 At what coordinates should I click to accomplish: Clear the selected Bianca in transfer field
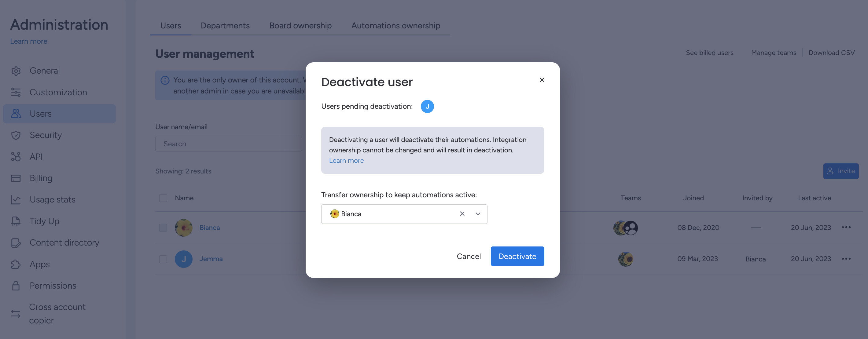pos(462,214)
